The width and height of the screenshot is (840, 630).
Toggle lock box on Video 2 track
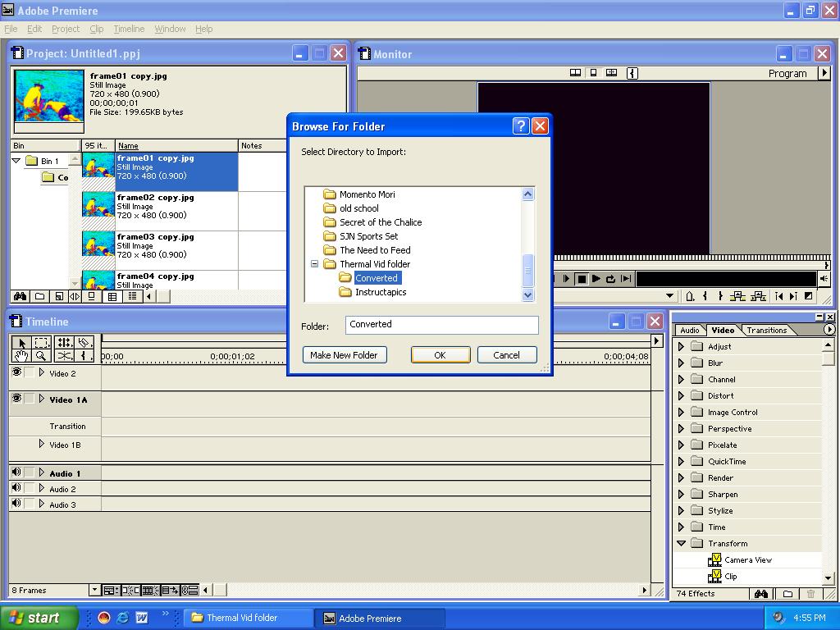(x=30, y=372)
